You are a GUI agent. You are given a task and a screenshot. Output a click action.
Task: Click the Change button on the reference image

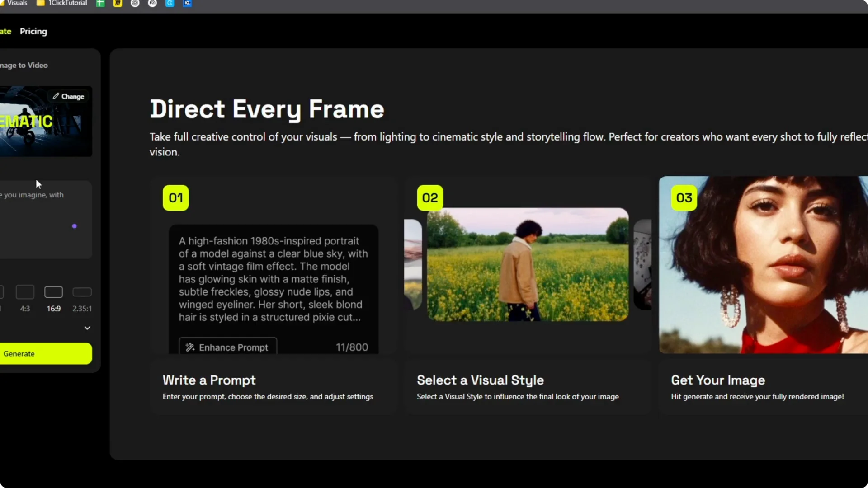point(68,96)
